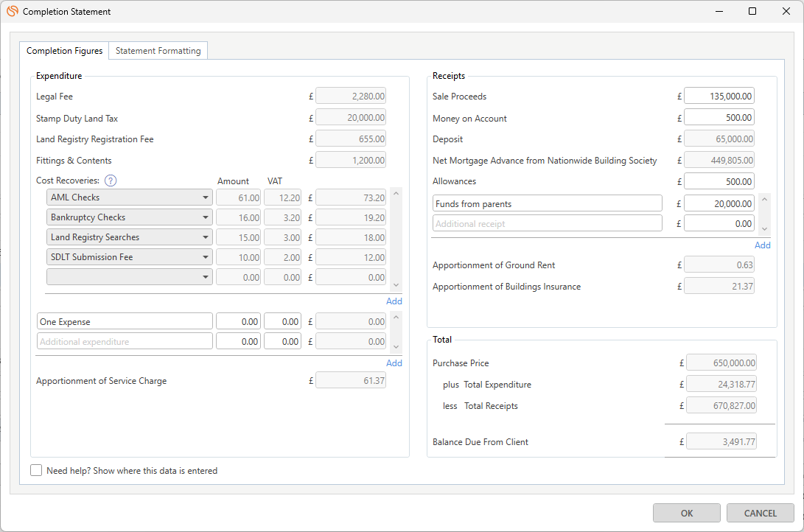Screen dimensions: 804x532
Task: Enable the 'Need help? Show where data is entered' checkbox
Action: [x=37, y=470]
